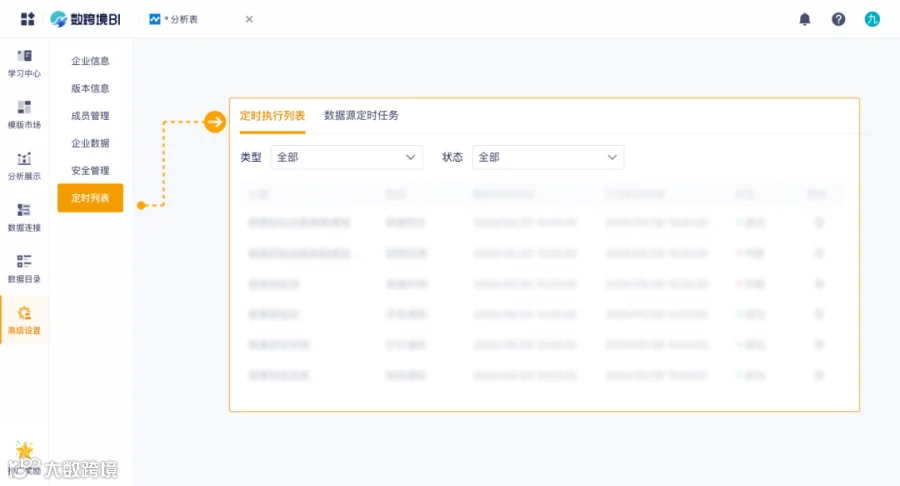900x486 pixels.
Task: Open 数据连接 in the sidebar
Action: tap(24, 217)
